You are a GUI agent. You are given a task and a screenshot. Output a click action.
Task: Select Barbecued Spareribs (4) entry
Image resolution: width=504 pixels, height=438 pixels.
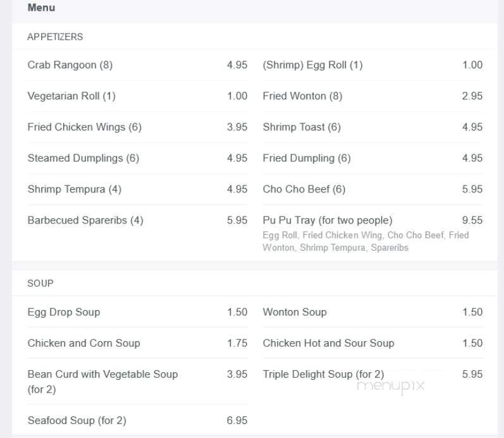coord(85,220)
